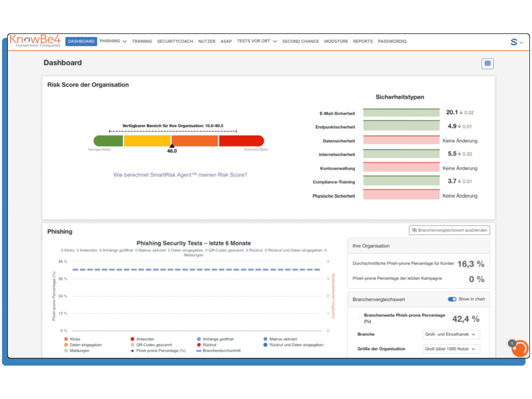Open the SmartRisk Agent risk score link
The width and height of the screenshot is (532, 399).
click(180, 175)
